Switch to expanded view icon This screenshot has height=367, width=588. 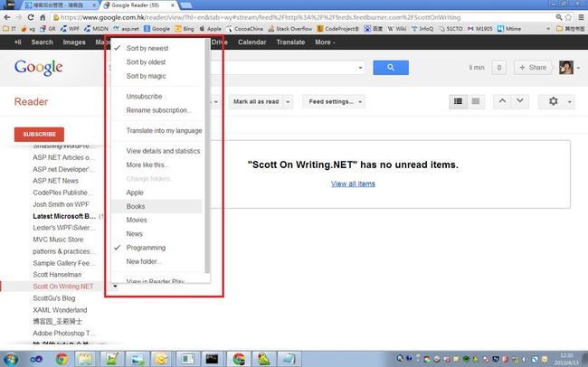476,101
